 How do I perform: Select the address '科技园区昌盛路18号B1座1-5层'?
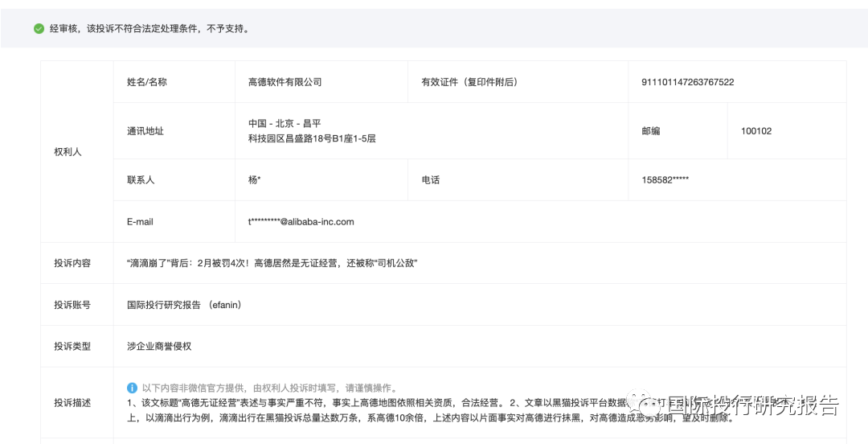[312, 138]
